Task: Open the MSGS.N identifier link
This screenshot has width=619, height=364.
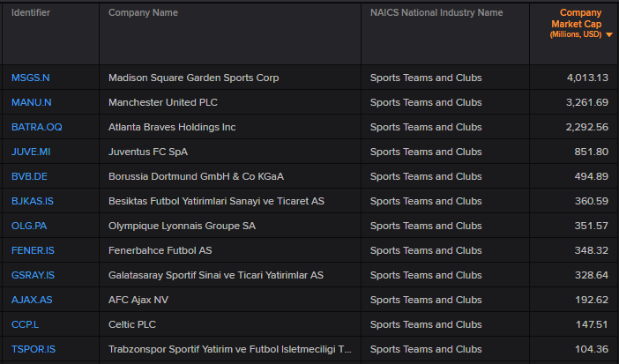Action: (30, 78)
